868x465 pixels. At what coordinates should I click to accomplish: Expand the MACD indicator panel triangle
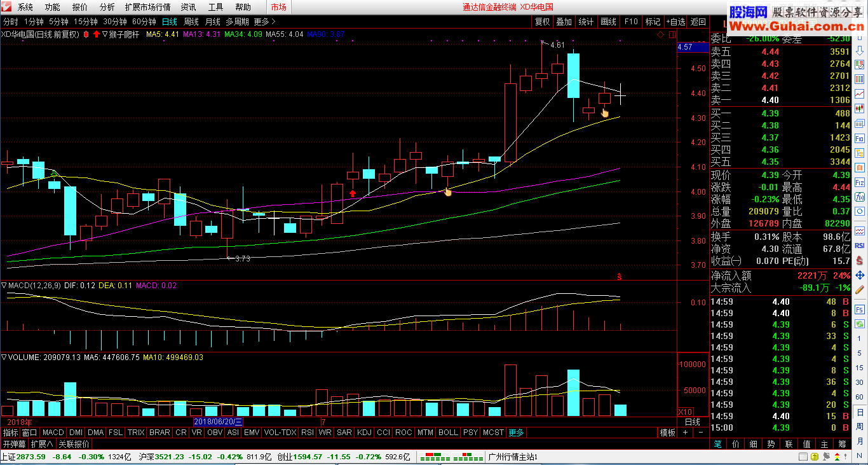click(4, 286)
